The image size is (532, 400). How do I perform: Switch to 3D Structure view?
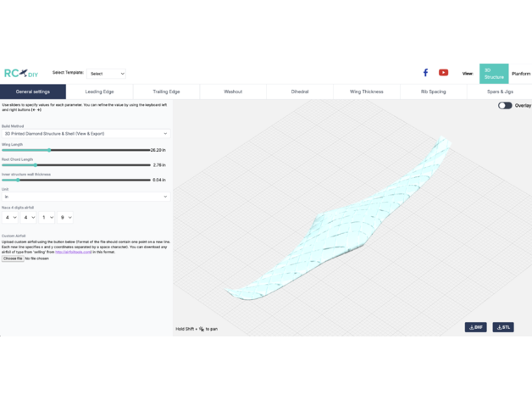[x=494, y=74]
